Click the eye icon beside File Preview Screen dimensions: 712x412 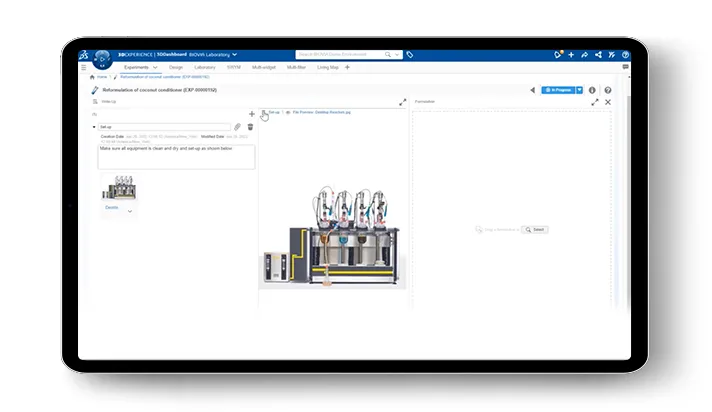pyautogui.click(x=288, y=112)
